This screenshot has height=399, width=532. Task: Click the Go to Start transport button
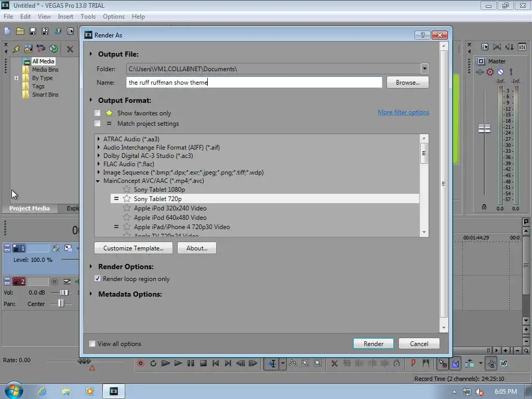216,363
